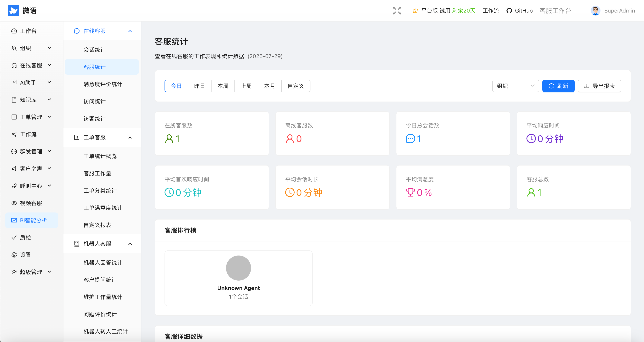
Task: Open 质检 in left sidebar
Action: (25, 238)
